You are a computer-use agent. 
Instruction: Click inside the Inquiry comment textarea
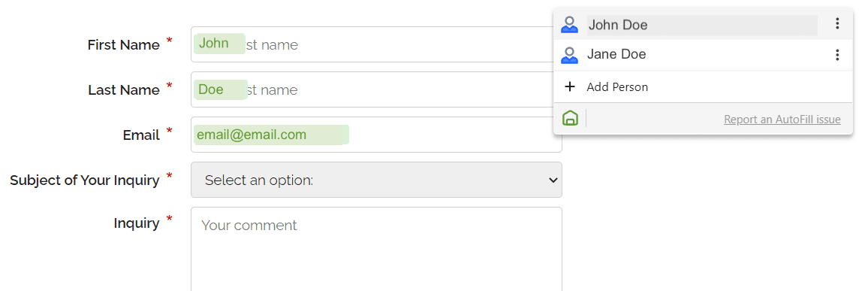pyautogui.click(x=376, y=250)
